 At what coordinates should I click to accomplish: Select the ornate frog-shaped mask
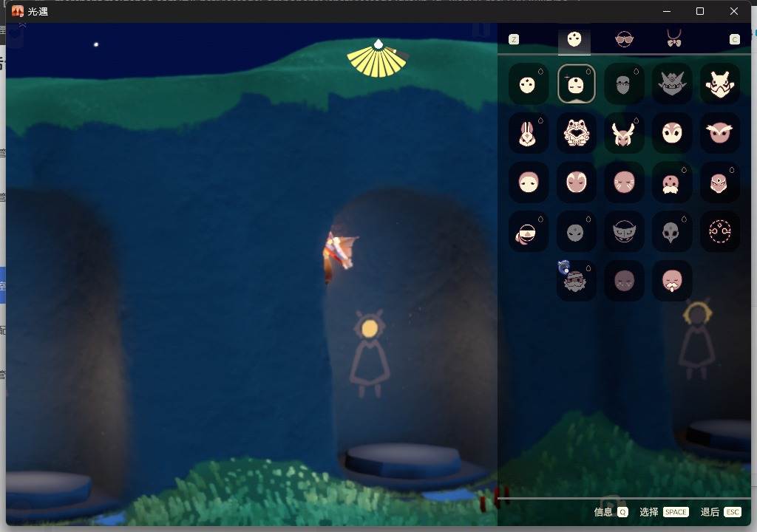coord(576,133)
